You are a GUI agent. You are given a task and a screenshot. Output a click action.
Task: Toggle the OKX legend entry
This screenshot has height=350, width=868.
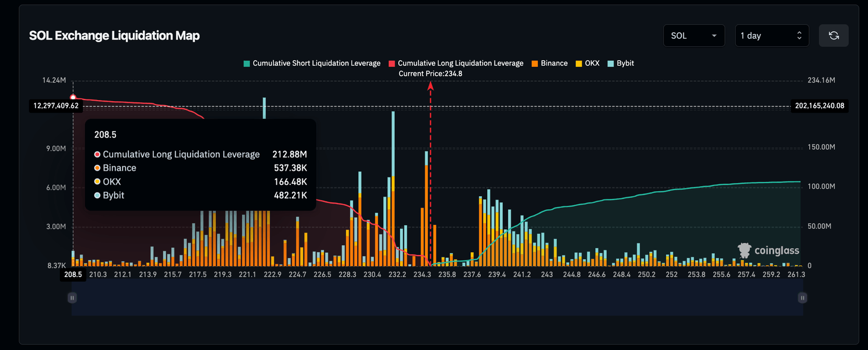(x=591, y=63)
